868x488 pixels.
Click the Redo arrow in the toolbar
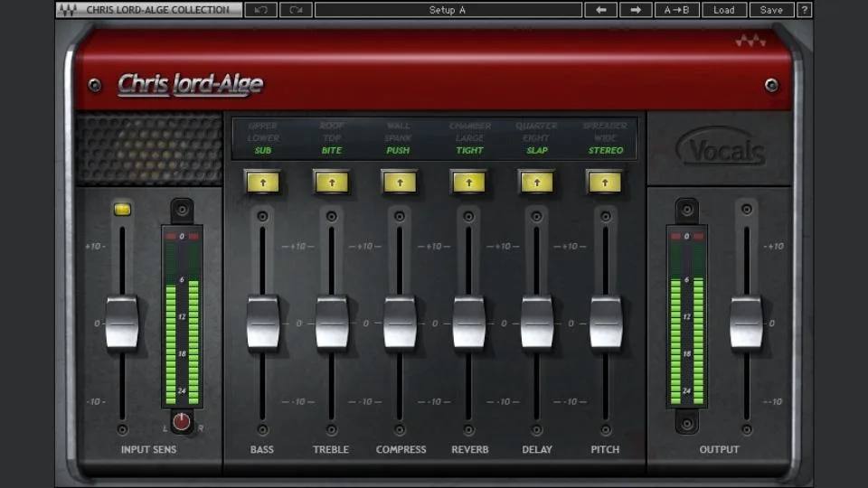coord(296,10)
